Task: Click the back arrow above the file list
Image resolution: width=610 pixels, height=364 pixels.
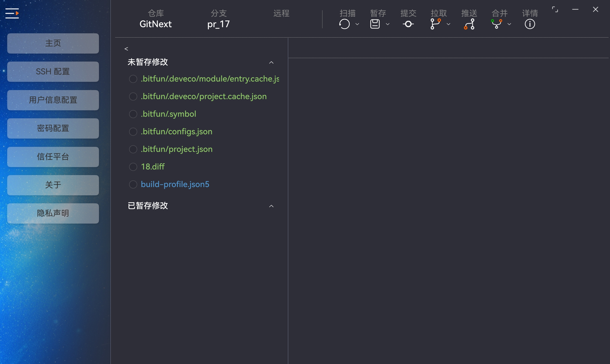Action: [126, 48]
